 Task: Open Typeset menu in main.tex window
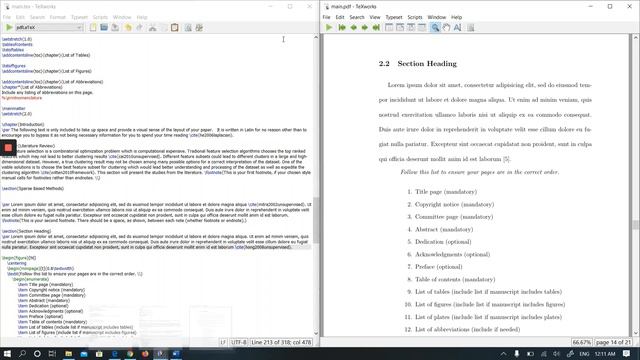tap(79, 17)
